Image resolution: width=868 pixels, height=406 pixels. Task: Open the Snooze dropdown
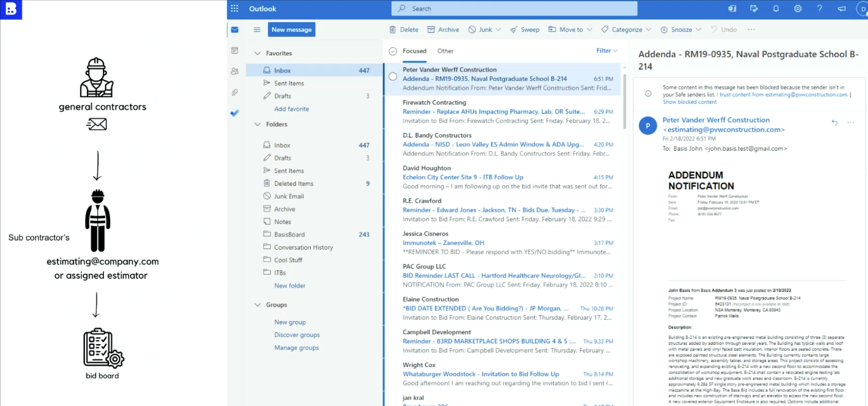681,30
